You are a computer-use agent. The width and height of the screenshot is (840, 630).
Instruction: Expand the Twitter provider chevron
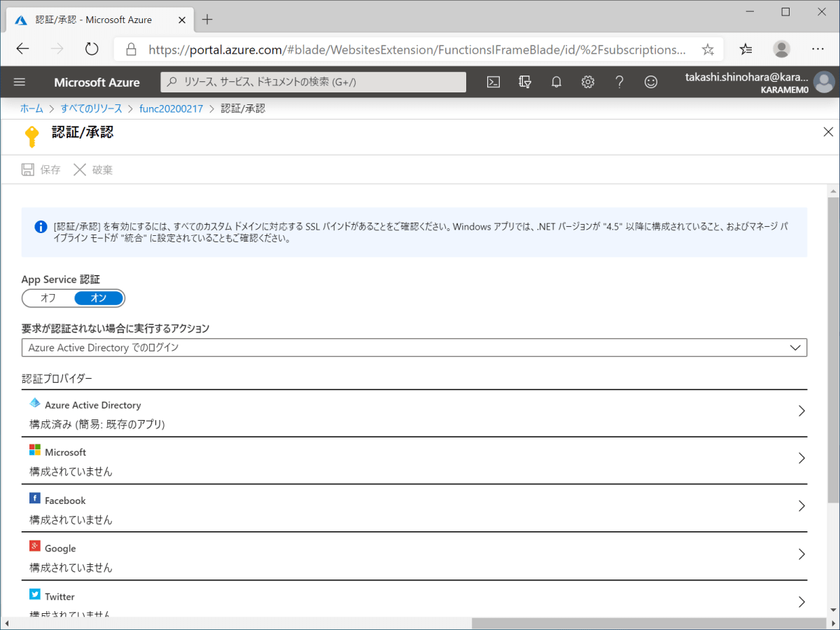(x=801, y=602)
